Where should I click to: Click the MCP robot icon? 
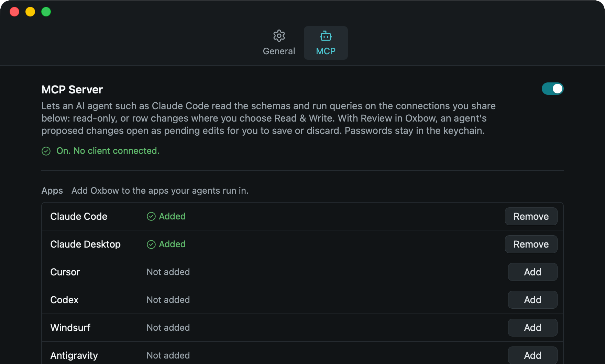(x=326, y=36)
